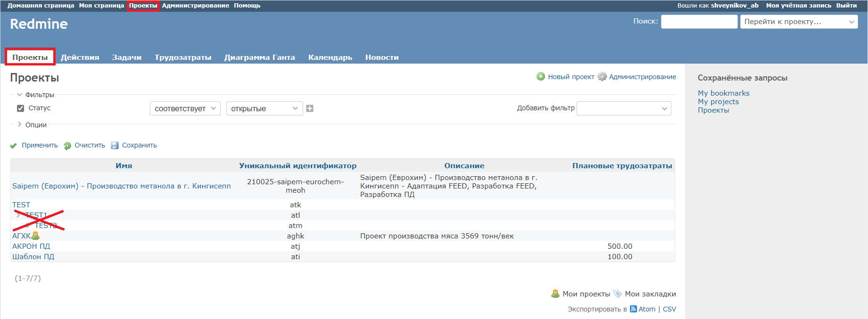Open Домашняя страница in top menu

click(41, 6)
